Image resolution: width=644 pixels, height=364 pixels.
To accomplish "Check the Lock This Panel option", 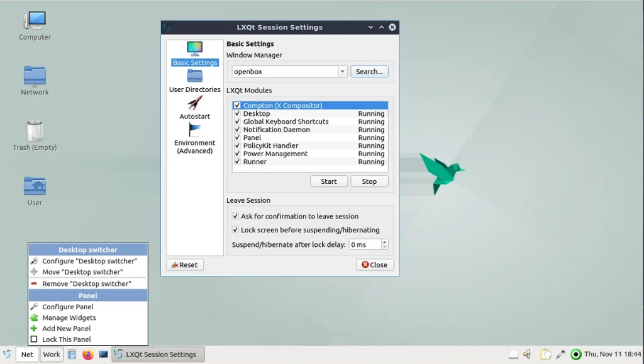I will pos(34,339).
